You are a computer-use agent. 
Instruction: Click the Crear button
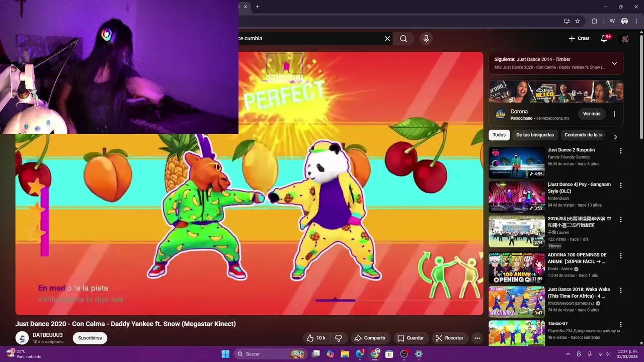pyautogui.click(x=579, y=38)
